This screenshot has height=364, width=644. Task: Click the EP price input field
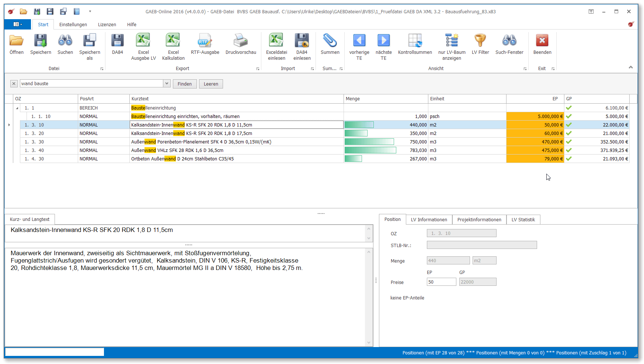441,282
